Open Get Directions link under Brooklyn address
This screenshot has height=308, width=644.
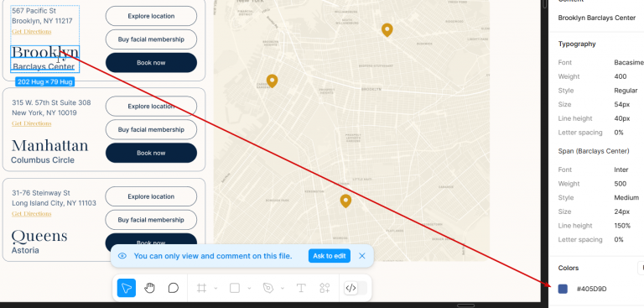click(32, 32)
